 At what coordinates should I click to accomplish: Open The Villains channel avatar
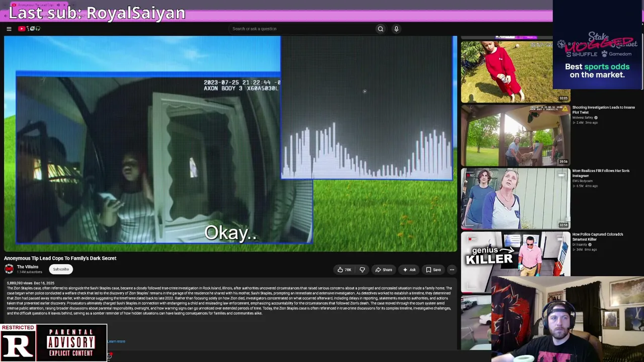pyautogui.click(x=9, y=269)
